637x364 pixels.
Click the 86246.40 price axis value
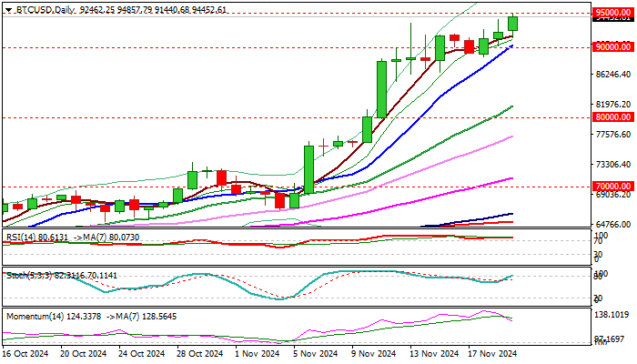tap(613, 75)
